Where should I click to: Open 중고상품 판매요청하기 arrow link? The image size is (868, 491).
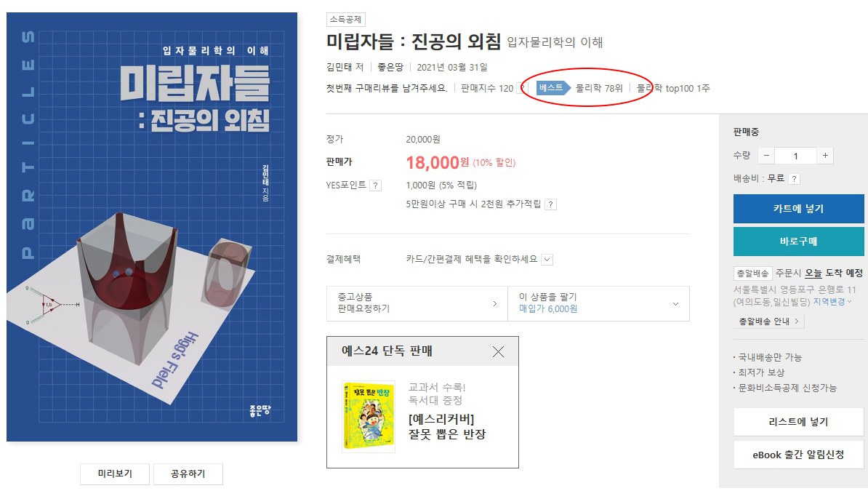417,303
